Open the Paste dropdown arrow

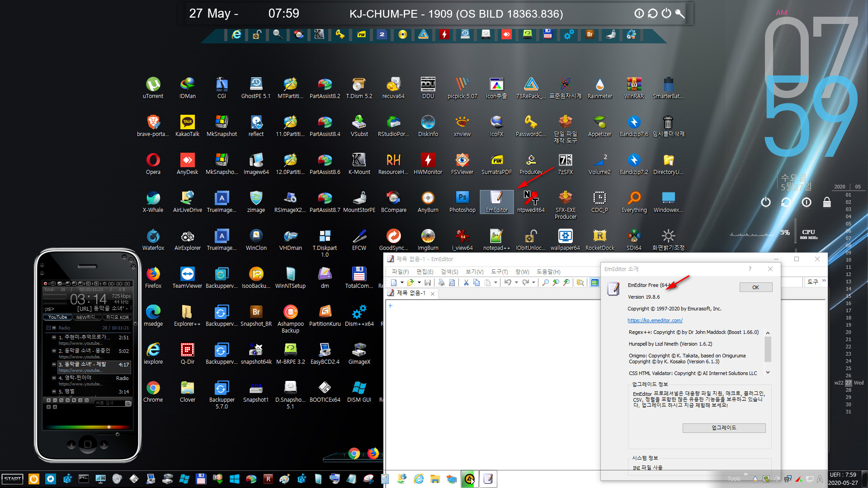(x=496, y=282)
